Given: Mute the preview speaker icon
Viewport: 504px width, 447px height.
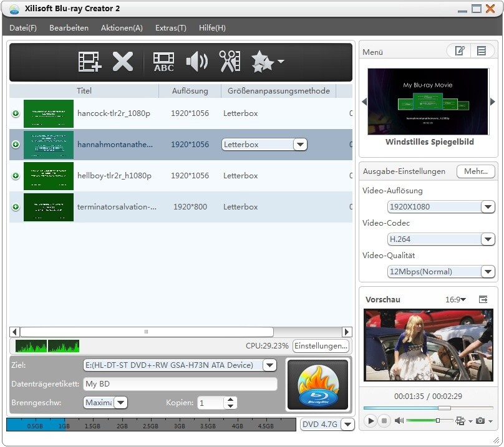Looking at the screenshot, I should pos(399,420).
